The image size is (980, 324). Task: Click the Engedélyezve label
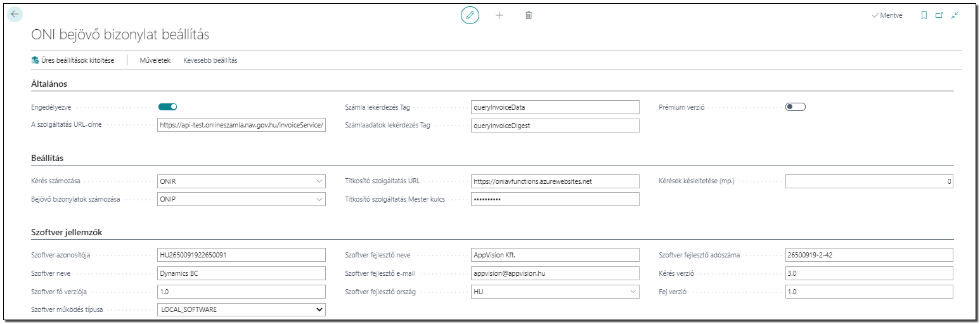pos(51,107)
